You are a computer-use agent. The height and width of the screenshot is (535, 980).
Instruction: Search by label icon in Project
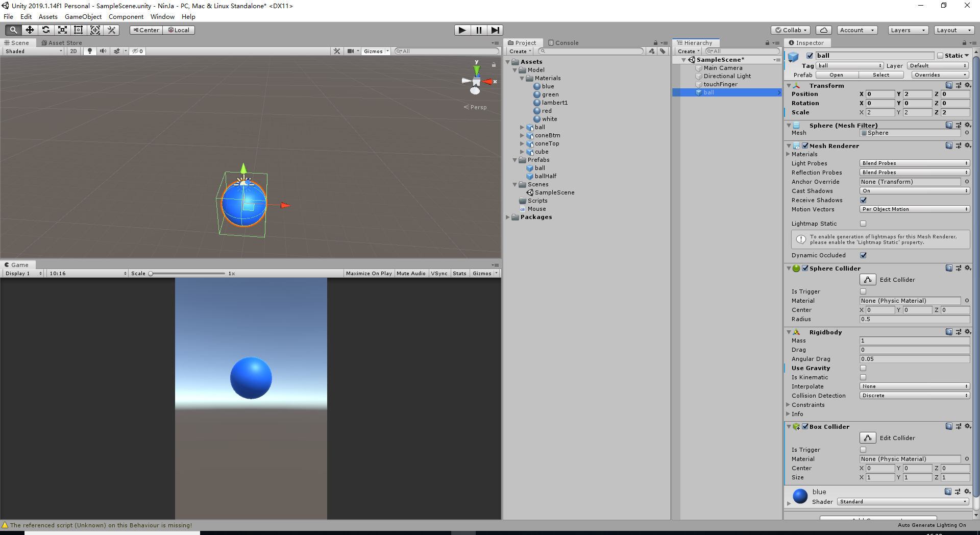[663, 51]
